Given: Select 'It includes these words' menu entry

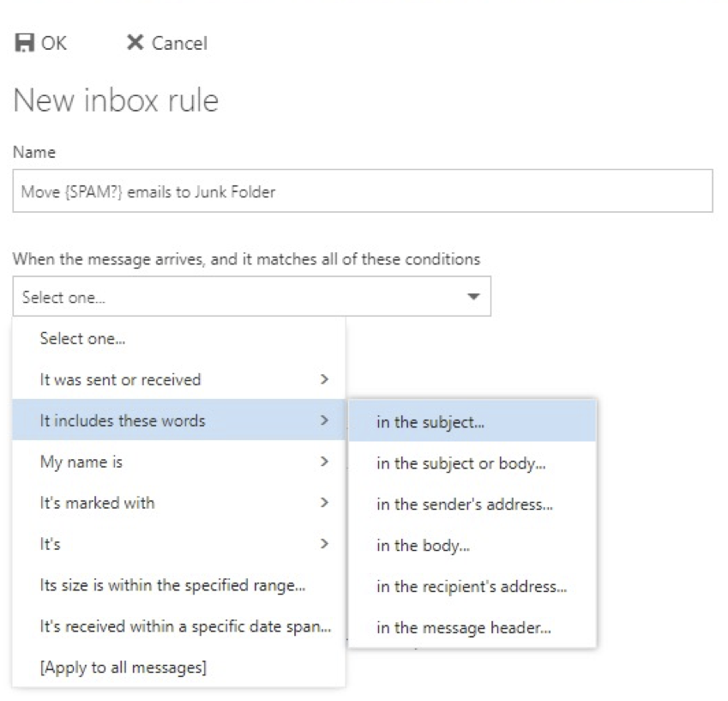Looking at the screenshot, I should click(123, 420).
